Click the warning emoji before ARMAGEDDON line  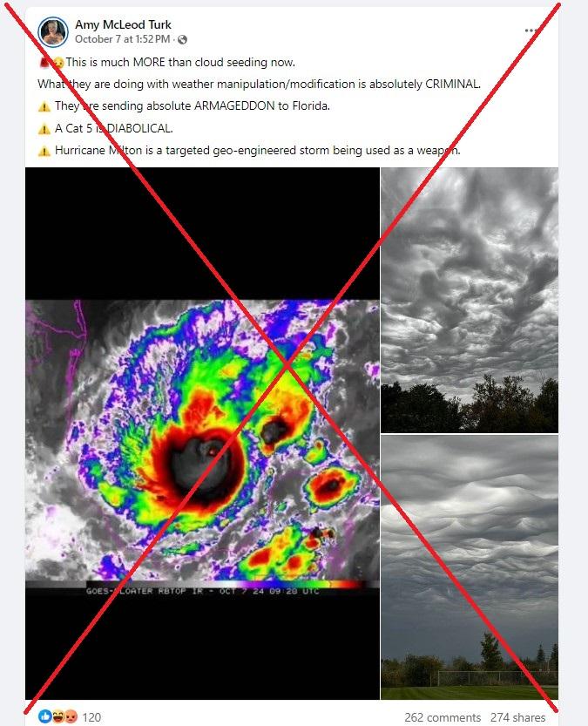(x=44, y=106)
